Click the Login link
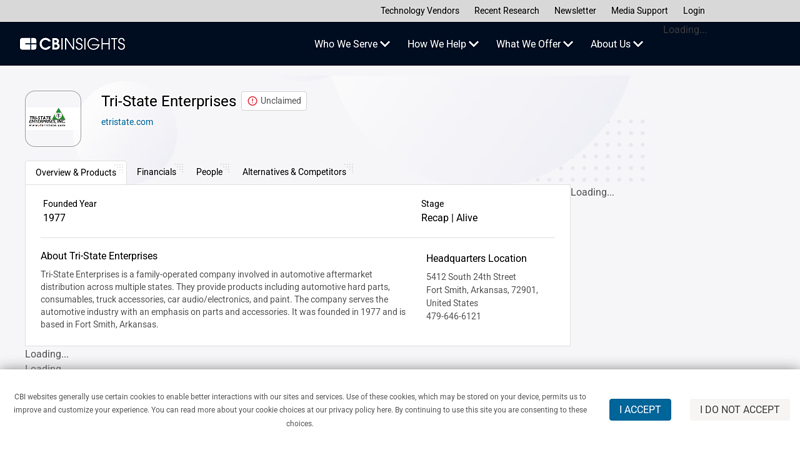This screenshot has width=800, height=450. (x=694, y=11)
